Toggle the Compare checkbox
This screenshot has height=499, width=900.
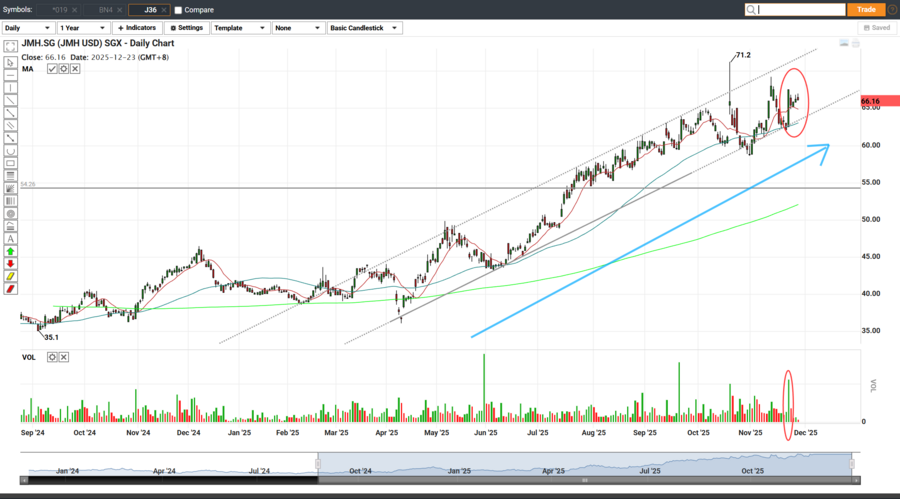pos(178,10)
